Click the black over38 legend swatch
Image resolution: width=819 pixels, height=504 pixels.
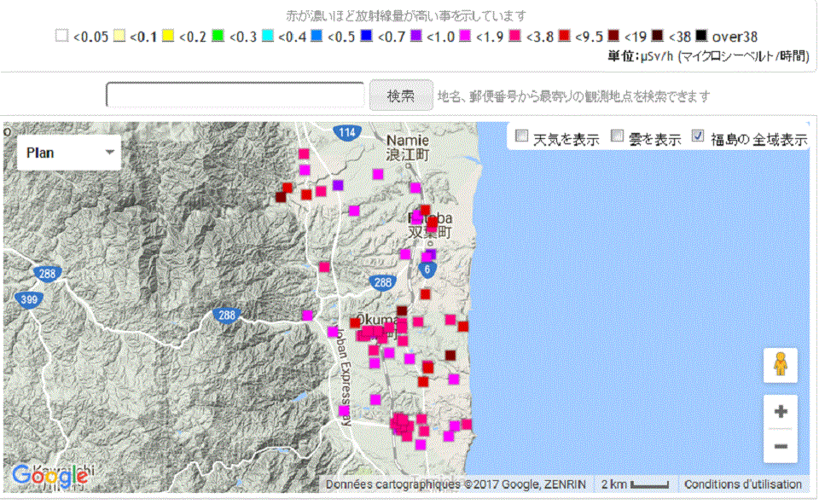(x=700, y=36)
